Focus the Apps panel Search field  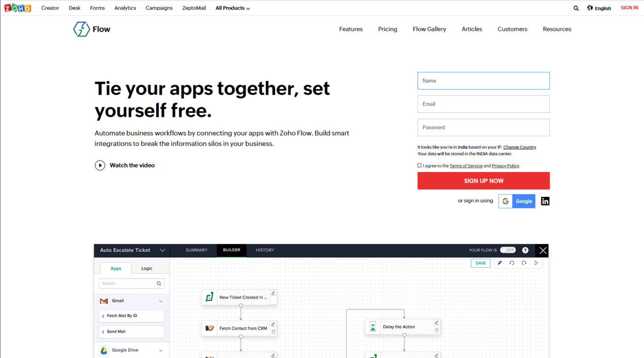coord(132,283)
